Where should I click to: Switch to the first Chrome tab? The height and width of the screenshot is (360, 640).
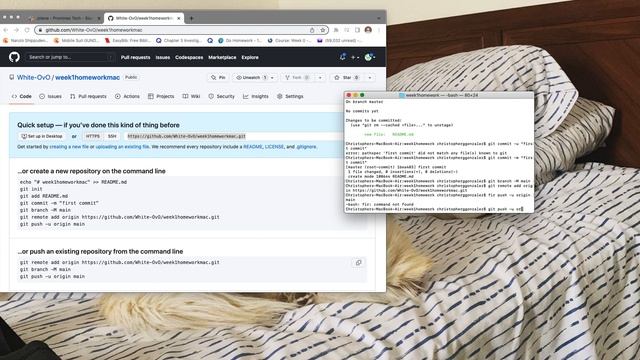tap(63, 18)
